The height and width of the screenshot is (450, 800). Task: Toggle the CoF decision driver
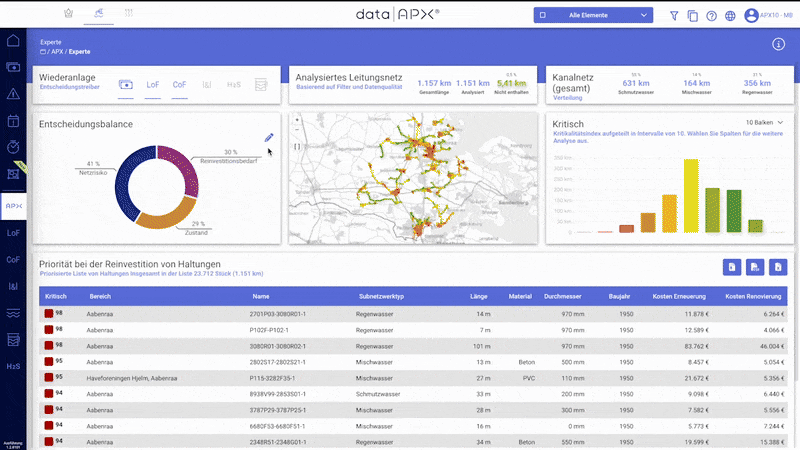[x=180, y=85]
